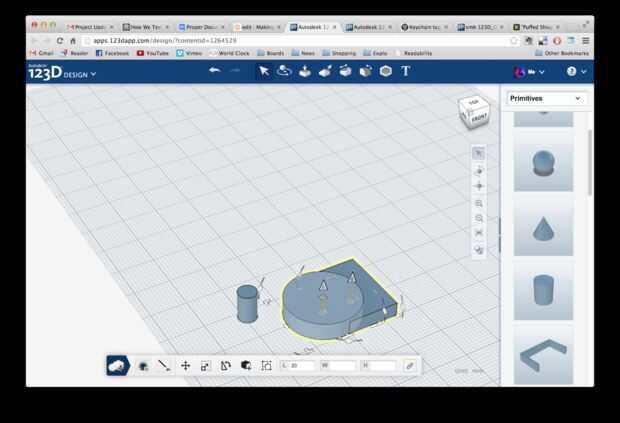Click the L length dimension field
620x423 pixels.
pos(300,366)
